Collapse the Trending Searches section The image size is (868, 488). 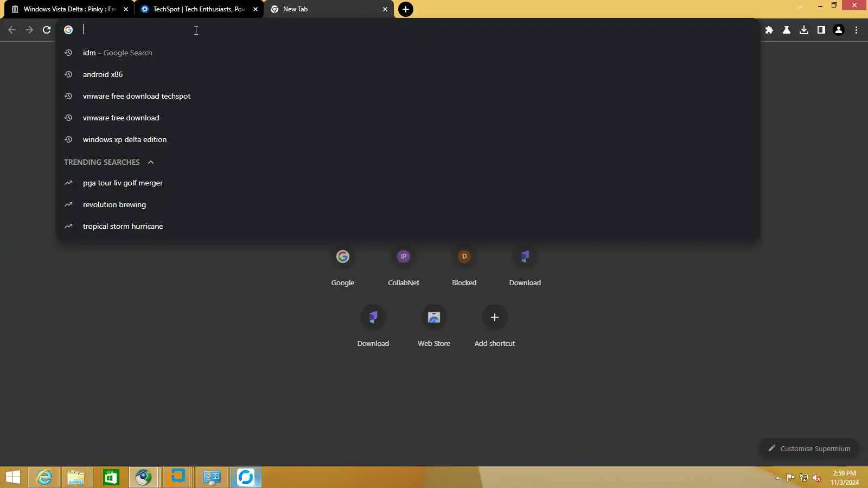151,162
